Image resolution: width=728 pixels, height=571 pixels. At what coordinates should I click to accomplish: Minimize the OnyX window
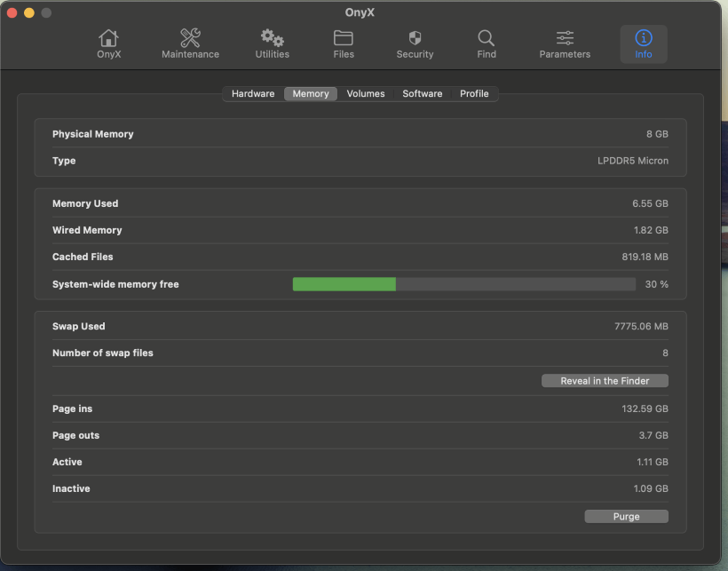pyautogui.click(x=29, y=12)
